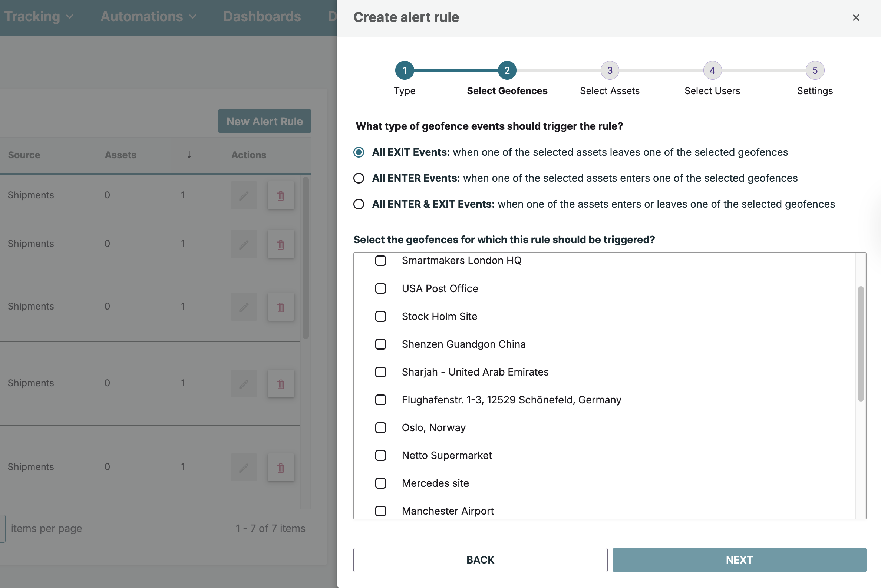Close the Create alert rule panel
The image size is (881, 588).
(x=855, y=18)
